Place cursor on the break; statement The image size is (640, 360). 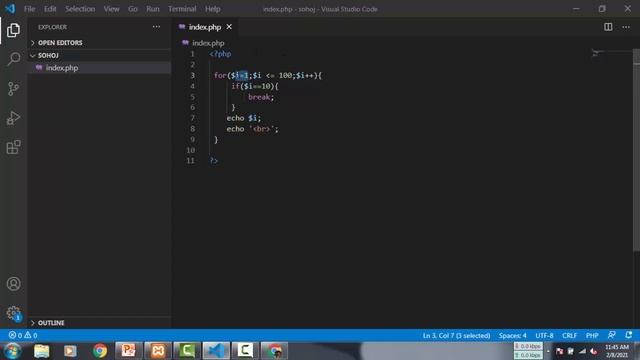click(x=261, y=97)
